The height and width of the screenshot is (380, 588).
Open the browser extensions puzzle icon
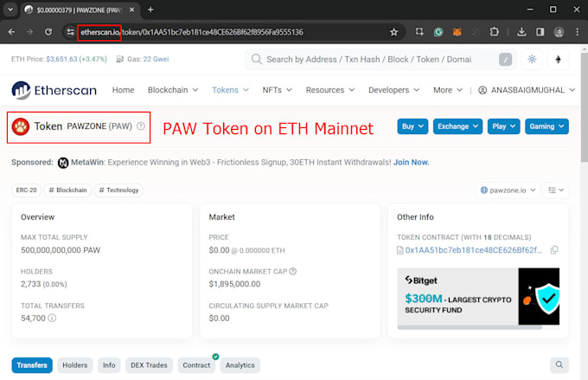495,32
